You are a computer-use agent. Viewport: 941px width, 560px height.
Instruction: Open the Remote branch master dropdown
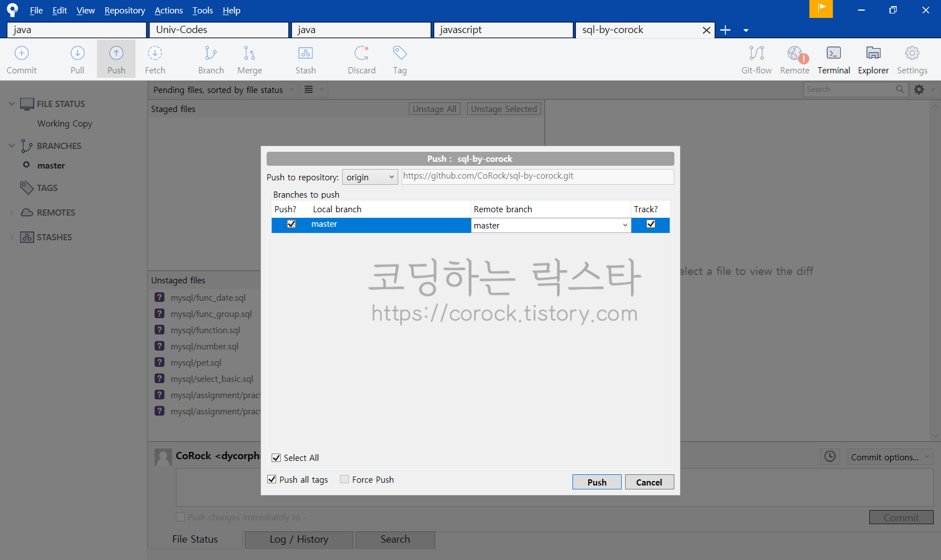pos(551,225)
